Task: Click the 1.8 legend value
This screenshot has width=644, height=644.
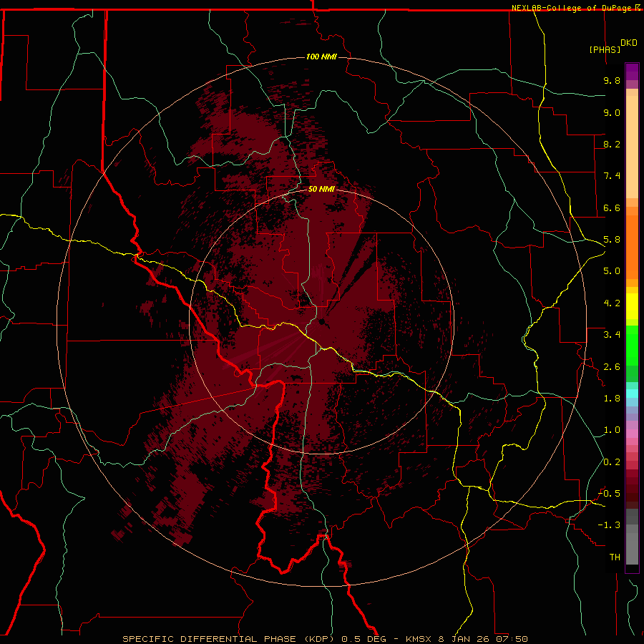Action: pos(612,399)
